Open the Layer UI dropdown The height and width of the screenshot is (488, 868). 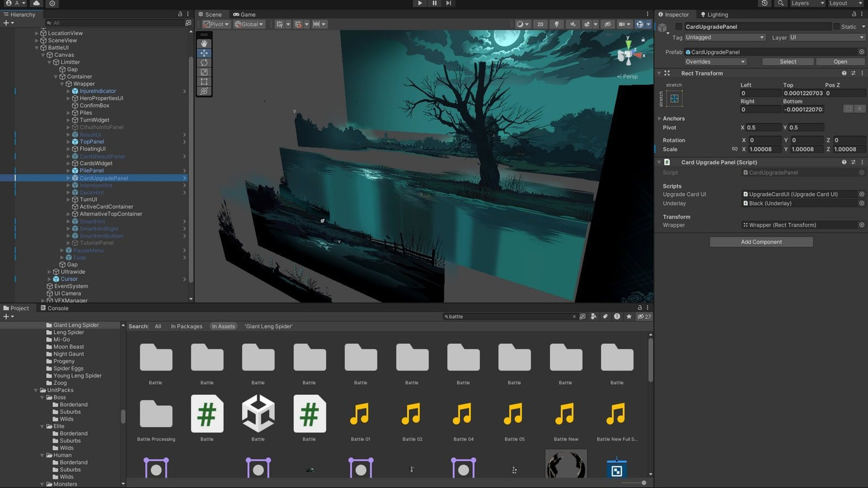coord(826,38)
